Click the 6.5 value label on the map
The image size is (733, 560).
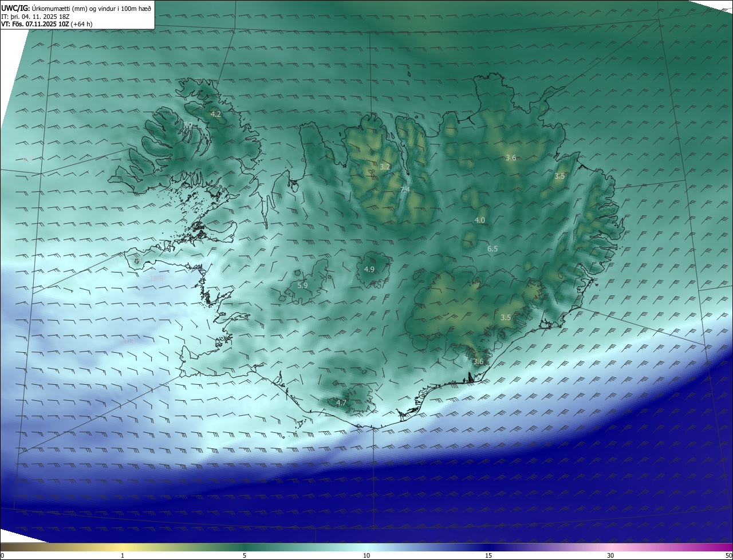pyautogui.click(x=492, y=249)
